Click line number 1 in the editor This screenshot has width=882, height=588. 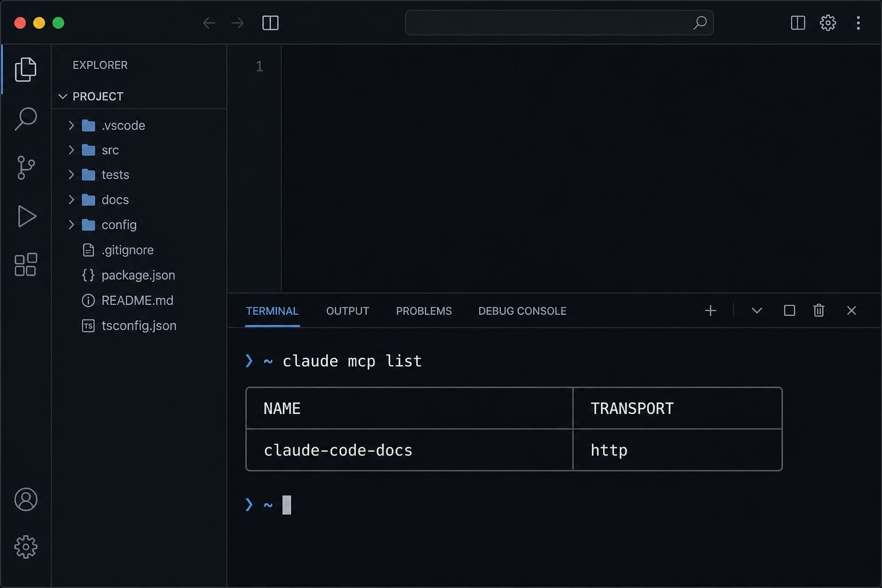click(260, 67)
